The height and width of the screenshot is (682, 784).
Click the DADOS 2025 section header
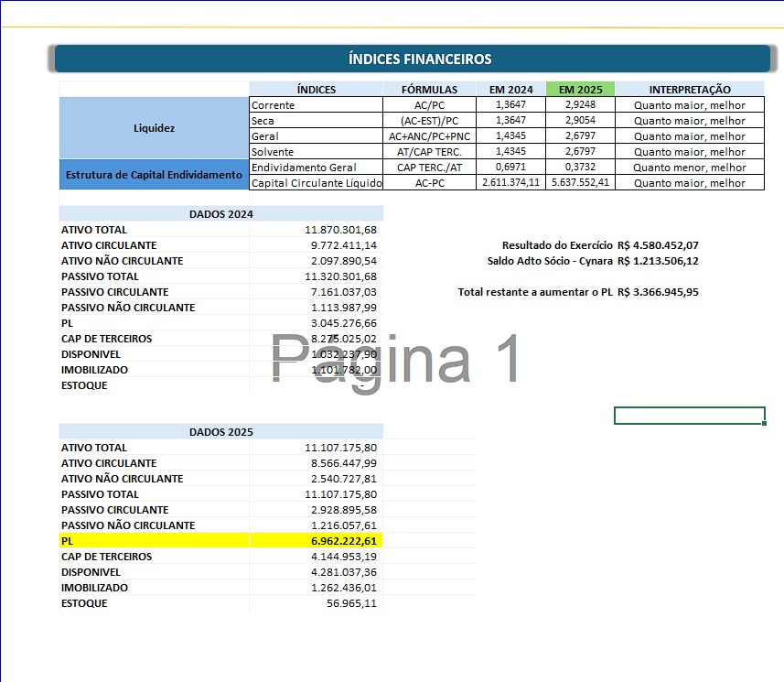click(x=220, y=432)
